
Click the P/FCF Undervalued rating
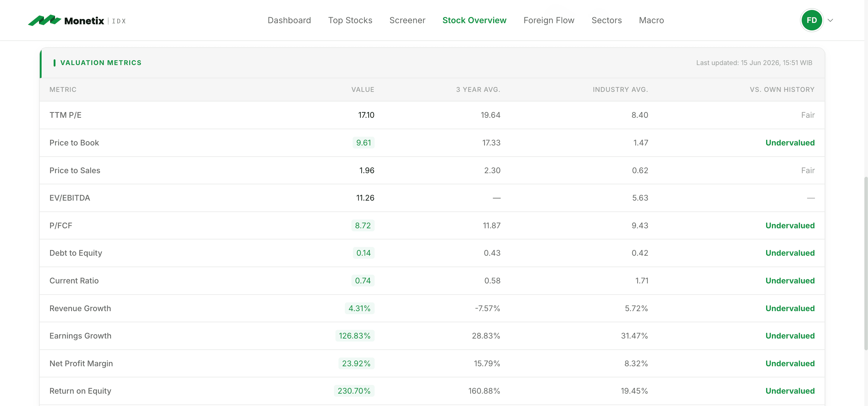[x=790, y=226]
